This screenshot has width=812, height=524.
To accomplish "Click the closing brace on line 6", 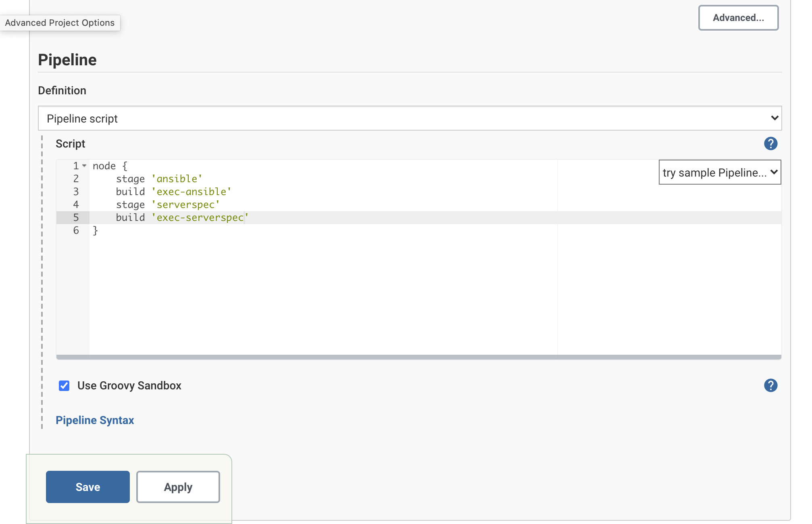I will tap(96, 231).
